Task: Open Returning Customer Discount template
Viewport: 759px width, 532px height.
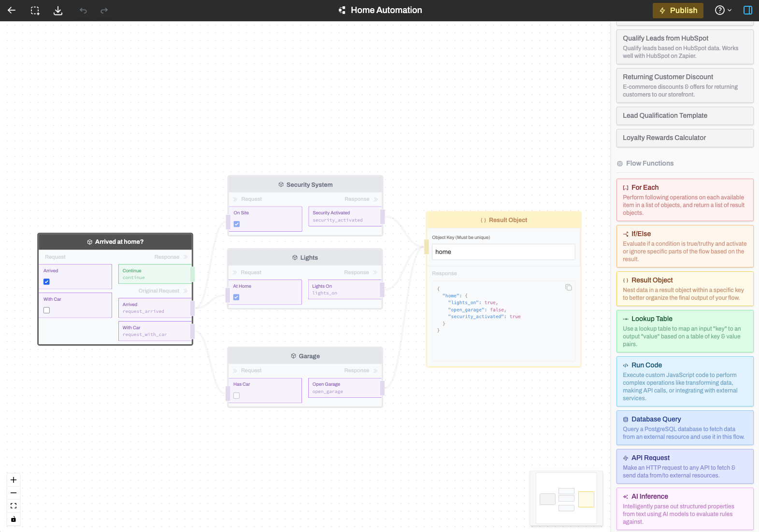Action: [685, 85]
